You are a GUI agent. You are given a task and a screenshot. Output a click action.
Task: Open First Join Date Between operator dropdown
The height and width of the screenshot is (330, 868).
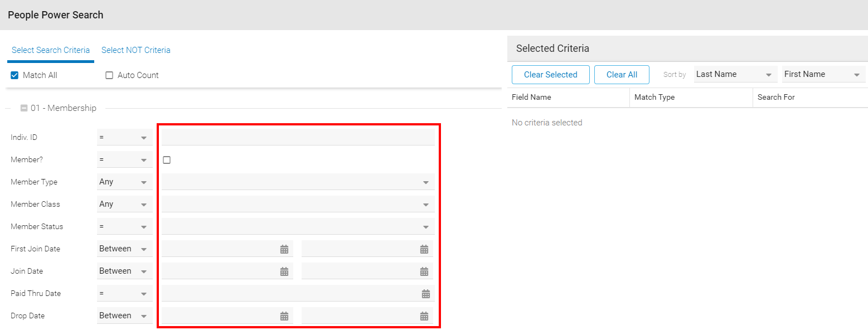pos(125,249)
